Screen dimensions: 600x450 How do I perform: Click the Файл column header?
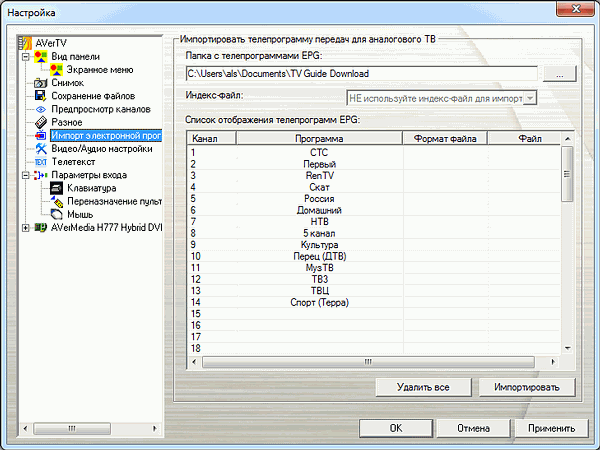click(524, 139)
